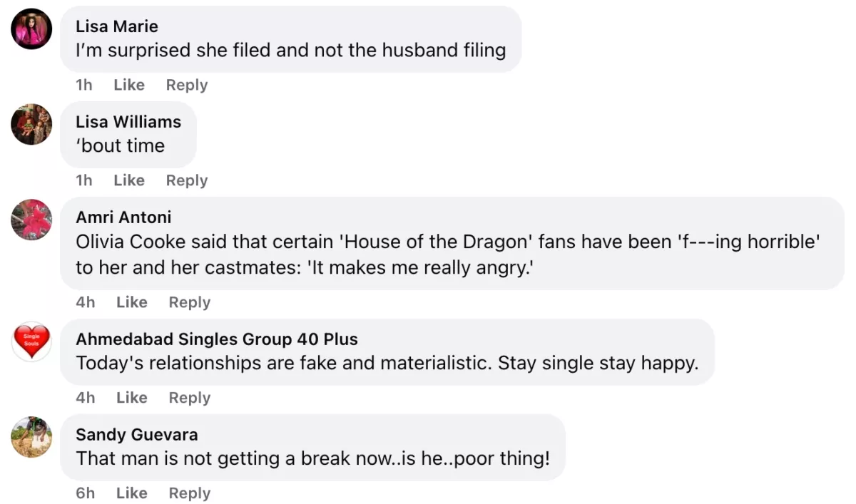This screenshot has height=504, width=856.
Task: Like the Ahmedabad Singles Group comment
Action: 132,398
